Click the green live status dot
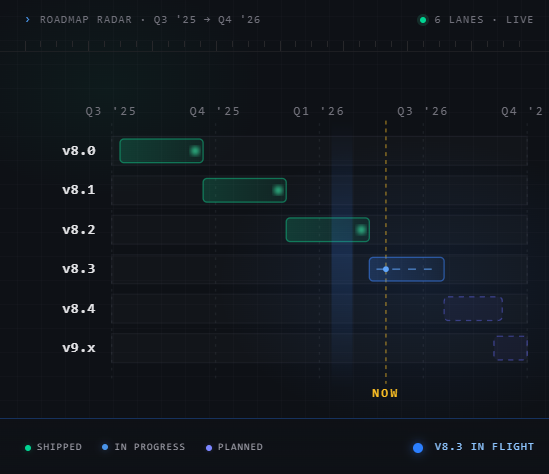Screen dimensions: 549x474 [x=423, y=20]
